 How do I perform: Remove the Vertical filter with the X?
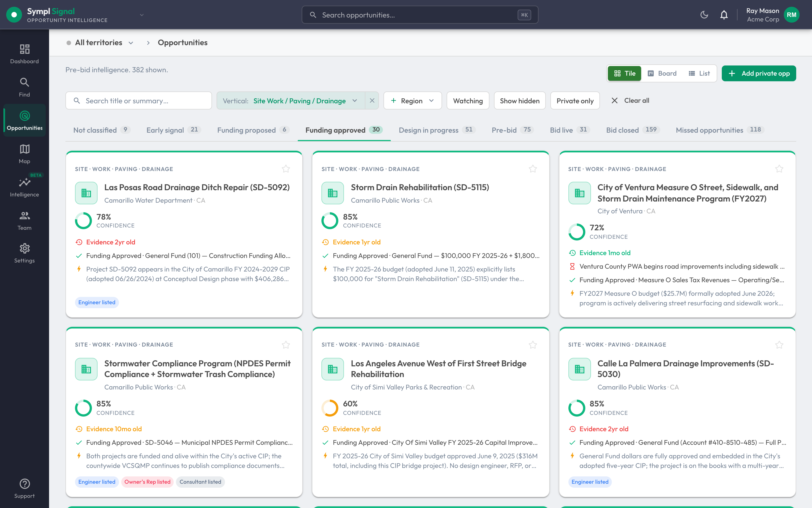pos(372,100)
